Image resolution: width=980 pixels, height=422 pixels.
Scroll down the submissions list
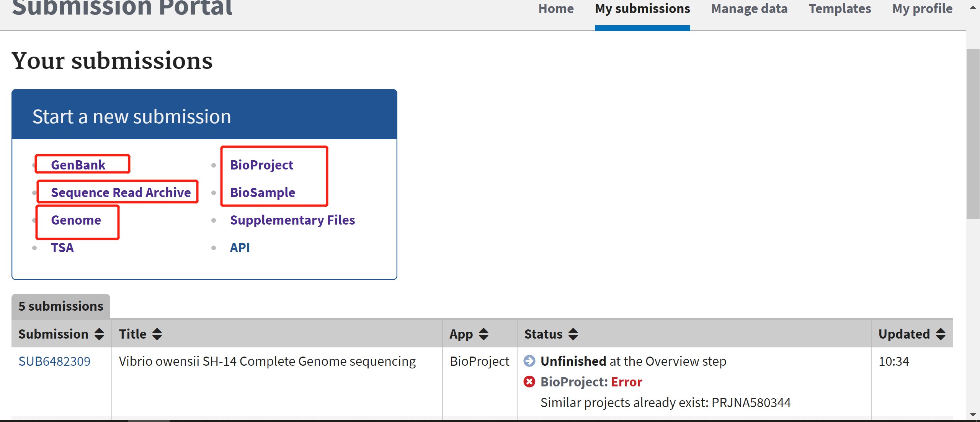point(970,412)
